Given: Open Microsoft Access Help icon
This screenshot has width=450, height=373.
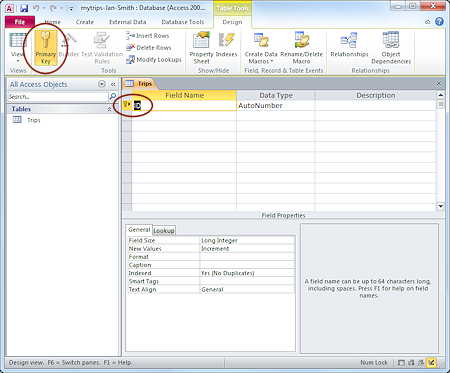Looking at the screenshot, I should click(x=440, y=22).
